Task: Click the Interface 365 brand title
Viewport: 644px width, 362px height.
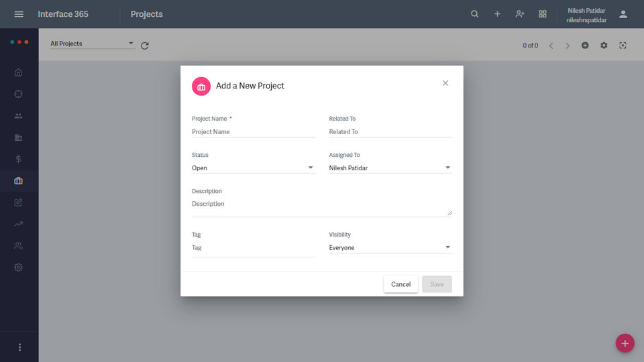Action: point(63,14)
